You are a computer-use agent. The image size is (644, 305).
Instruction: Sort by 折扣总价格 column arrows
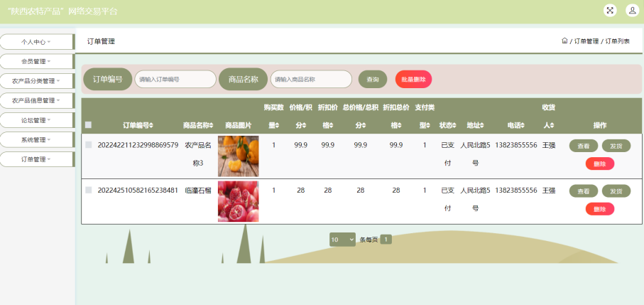pos(399,126)
